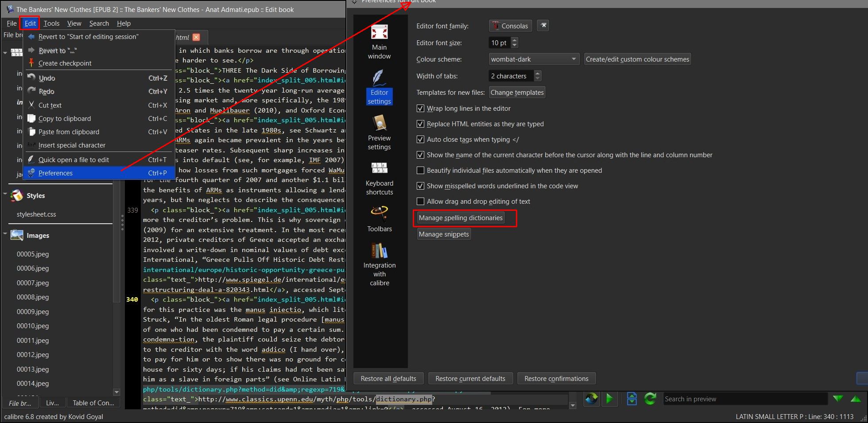Image resolution: width=868 pixels, height=423 pixels.
Task: Open the Tools menu
Action: (51, 23)
